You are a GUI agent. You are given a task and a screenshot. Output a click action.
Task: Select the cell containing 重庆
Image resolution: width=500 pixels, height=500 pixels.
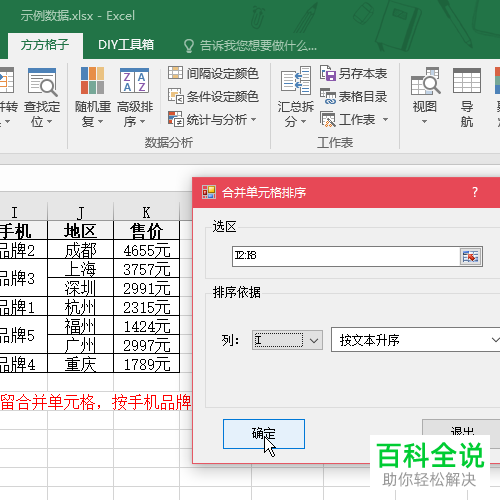pos(80,364)
